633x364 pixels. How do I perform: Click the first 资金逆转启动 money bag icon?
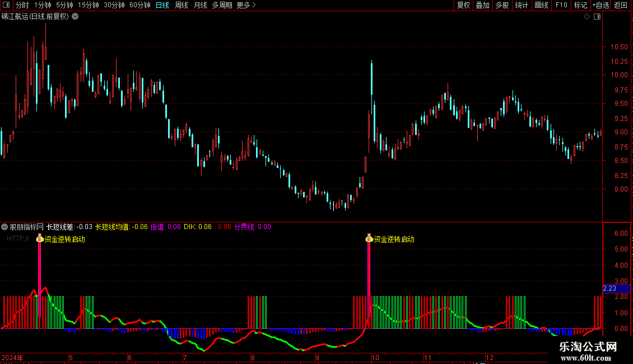click(40, 238)
